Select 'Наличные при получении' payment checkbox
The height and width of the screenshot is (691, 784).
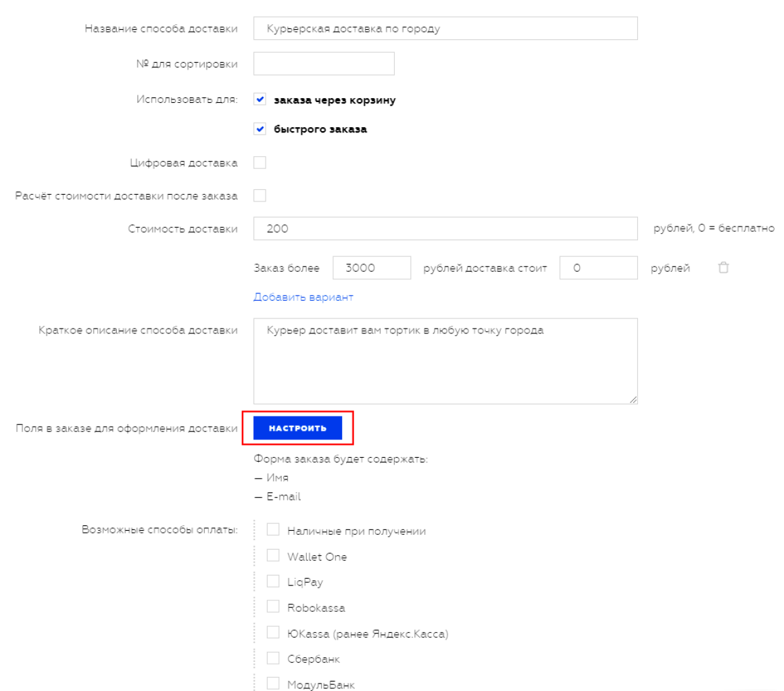[273, 529]
